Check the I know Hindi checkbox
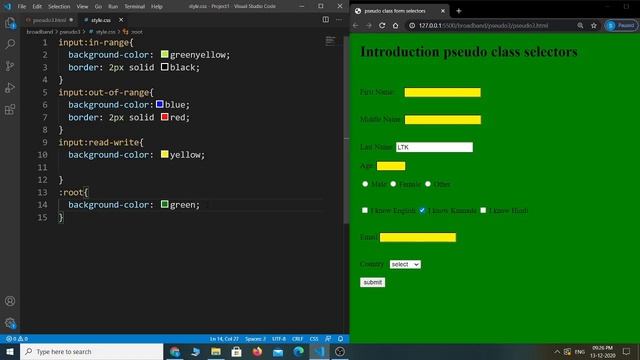The image size is (640, 360). coord(483,210)
